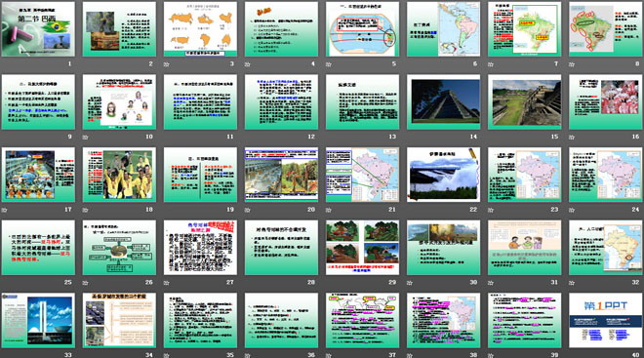Select slide 32 with yellow Brazil map
The width and height of the screenshot is (644, 358).
(x=606, y=248)
